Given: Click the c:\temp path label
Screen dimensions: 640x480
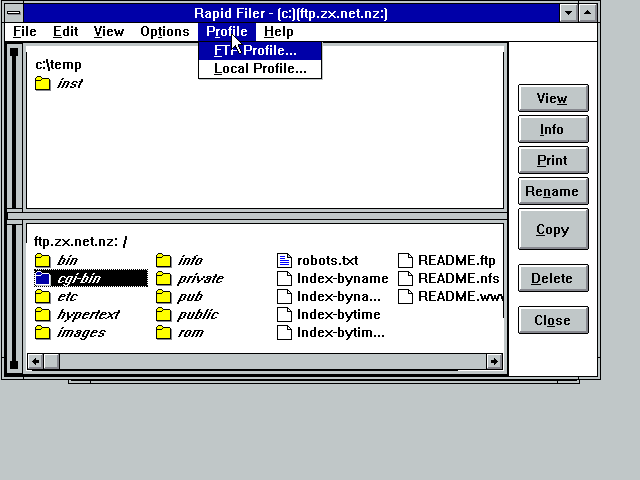Looking at the screenshot, I should [58, 64].
